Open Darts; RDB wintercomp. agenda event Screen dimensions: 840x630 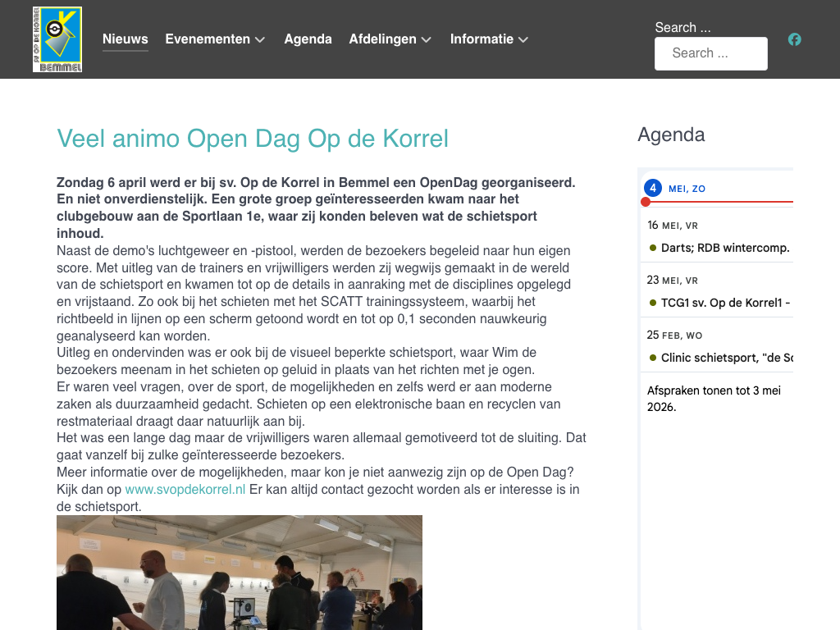click(x=725, y=248)
